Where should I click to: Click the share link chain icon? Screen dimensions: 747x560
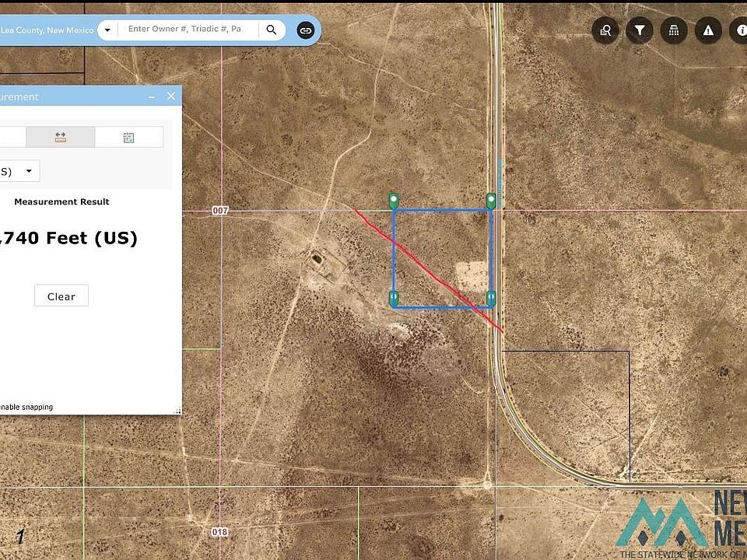306,30
